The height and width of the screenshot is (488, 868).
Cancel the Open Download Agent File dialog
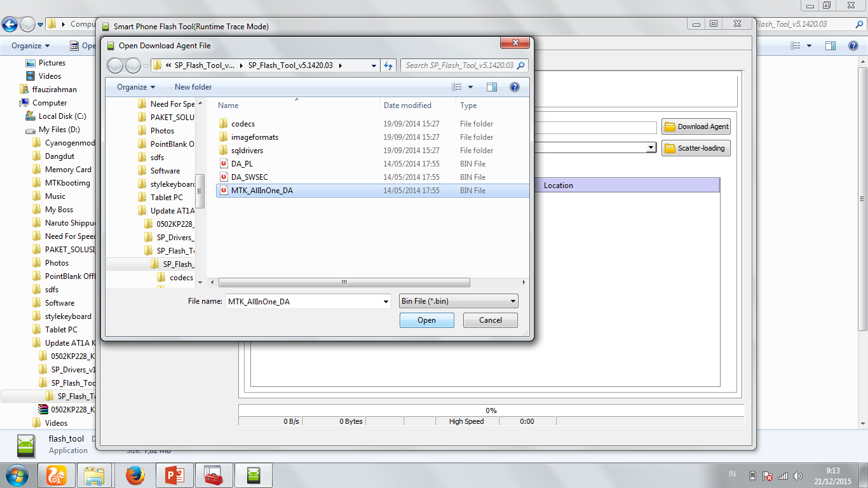pyautogui.click(x=490, y=320)
